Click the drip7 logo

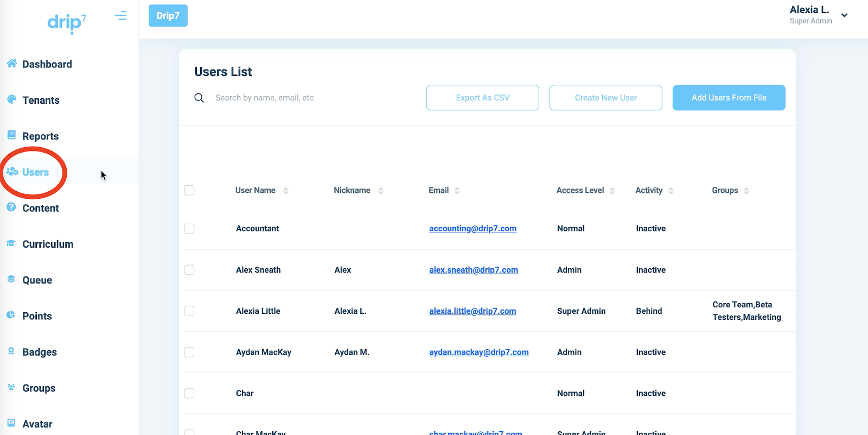coord(67,23)
